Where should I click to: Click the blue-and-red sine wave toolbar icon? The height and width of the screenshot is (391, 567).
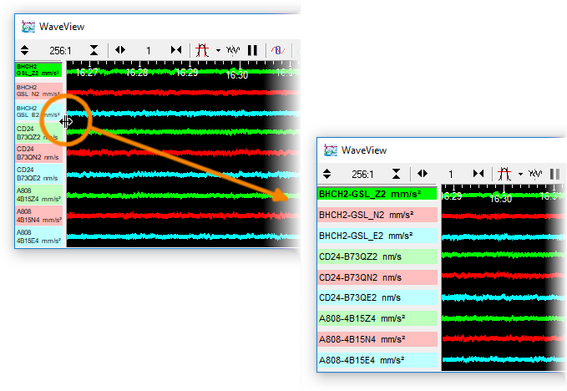coord(278,50)
